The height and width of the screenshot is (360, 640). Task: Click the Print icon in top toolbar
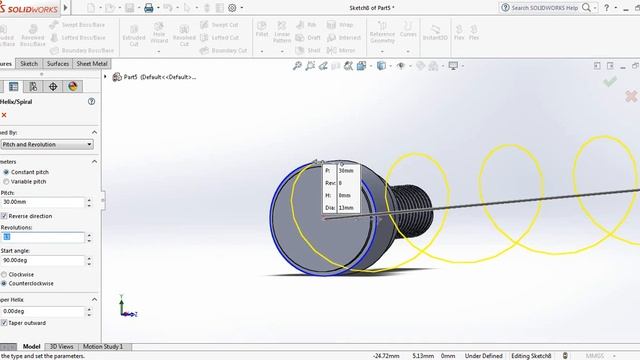pyautogui.click(x=149, y=8)
